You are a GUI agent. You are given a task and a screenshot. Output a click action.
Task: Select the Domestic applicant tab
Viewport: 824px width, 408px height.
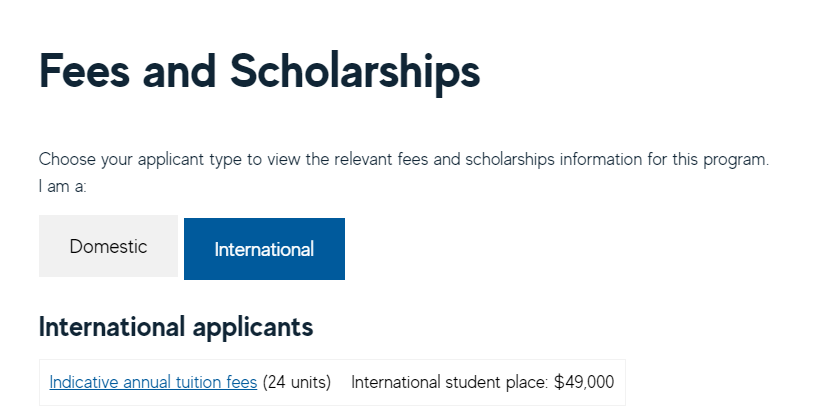108,246
